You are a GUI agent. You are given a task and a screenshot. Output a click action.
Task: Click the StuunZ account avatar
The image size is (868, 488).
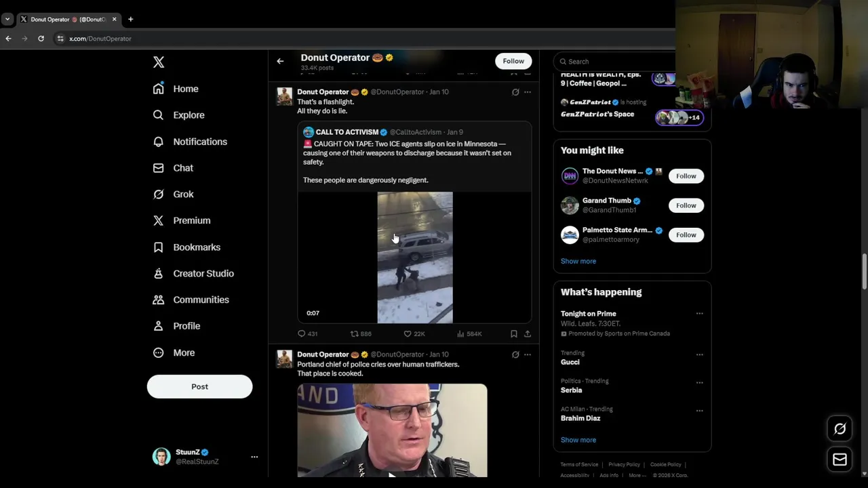coord(161,457)
